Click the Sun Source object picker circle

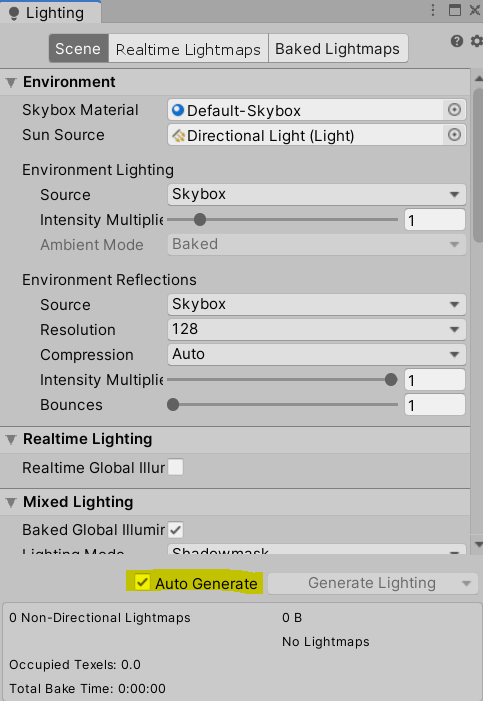(x=454, y=135)
